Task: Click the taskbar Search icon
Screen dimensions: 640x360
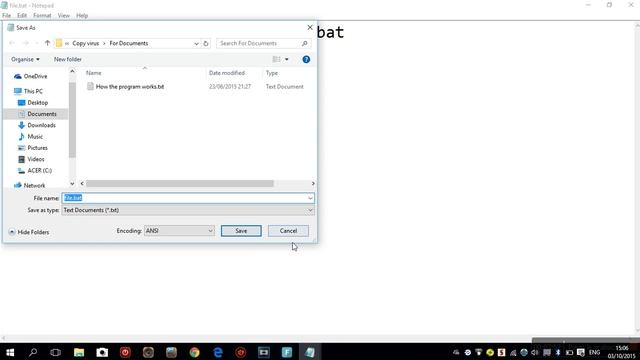Action: pos(33,352)
